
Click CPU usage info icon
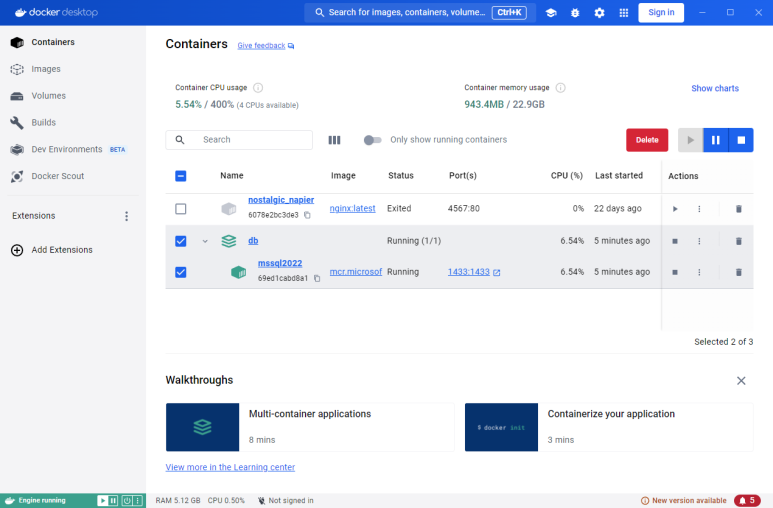pyautogui.click(x=258, y=88)
